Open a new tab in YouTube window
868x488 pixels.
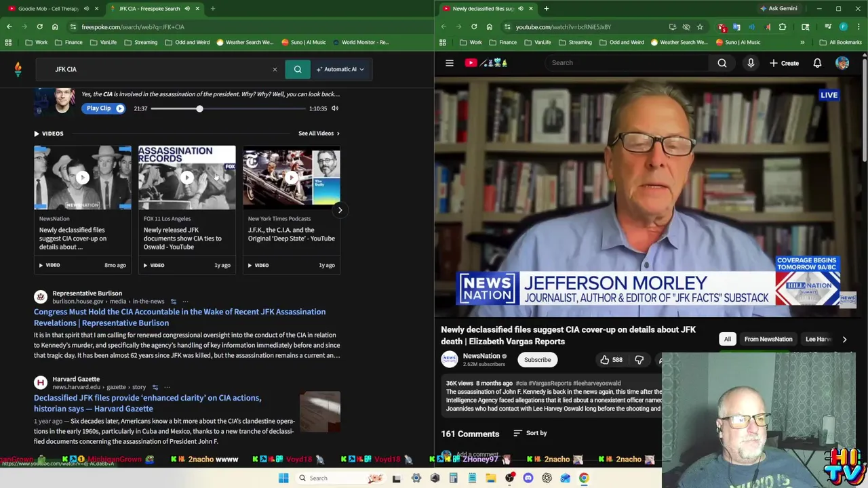click(546, 9)
